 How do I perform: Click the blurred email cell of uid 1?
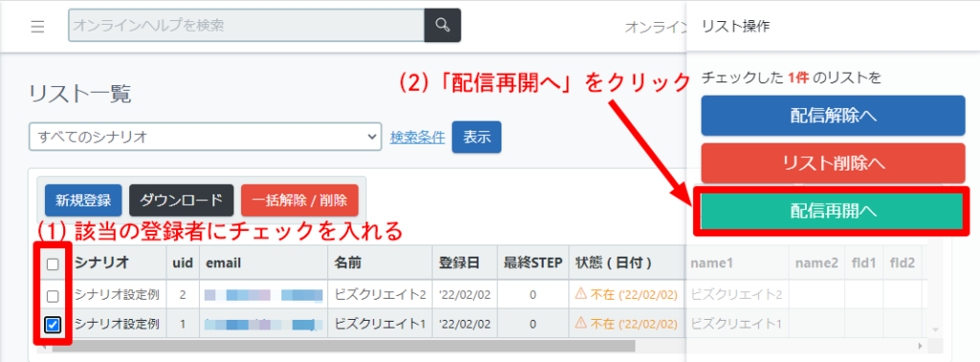point(264,324)
